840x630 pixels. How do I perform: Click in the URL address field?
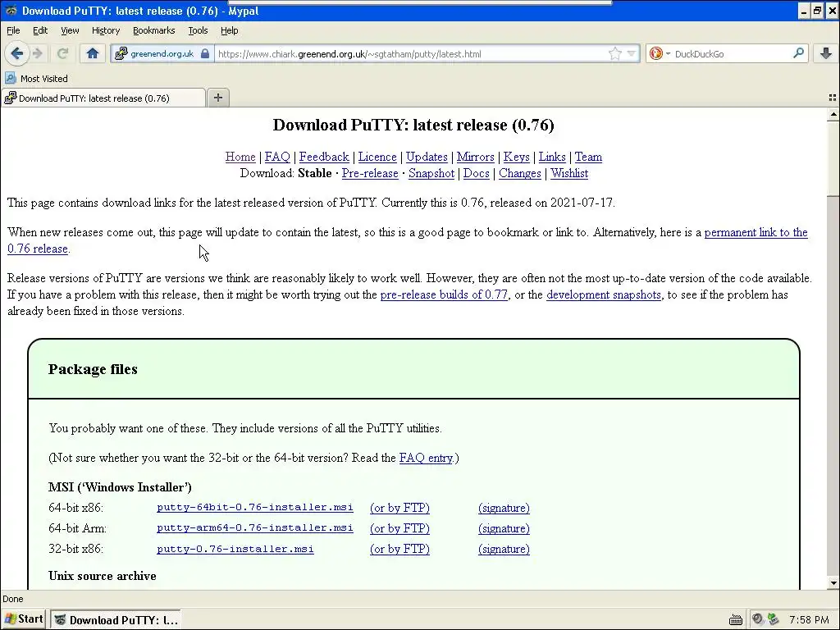410,53
